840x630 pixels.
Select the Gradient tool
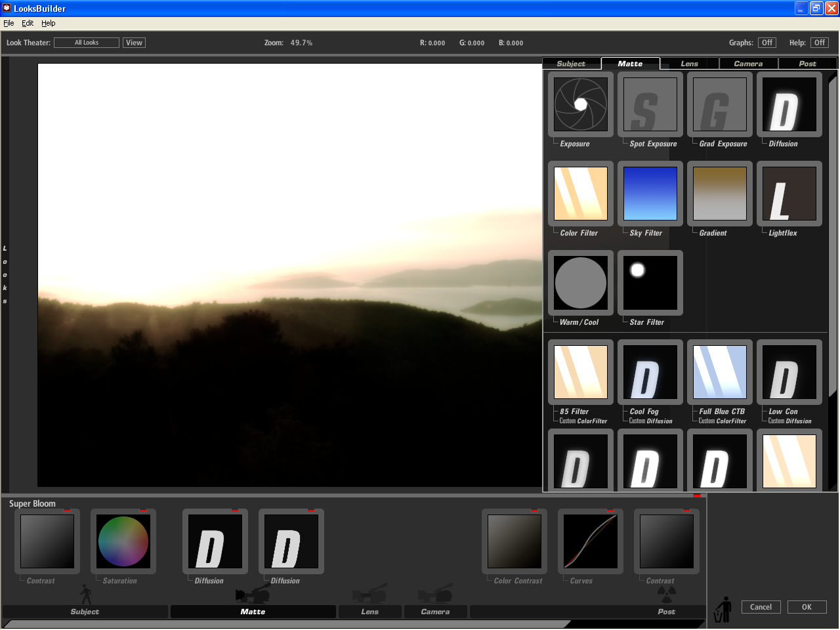719,194
